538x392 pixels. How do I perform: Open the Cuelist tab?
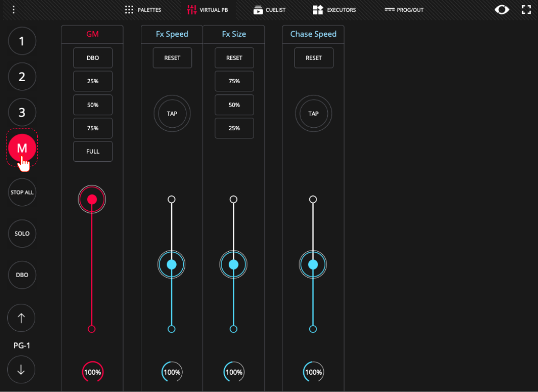270,10
